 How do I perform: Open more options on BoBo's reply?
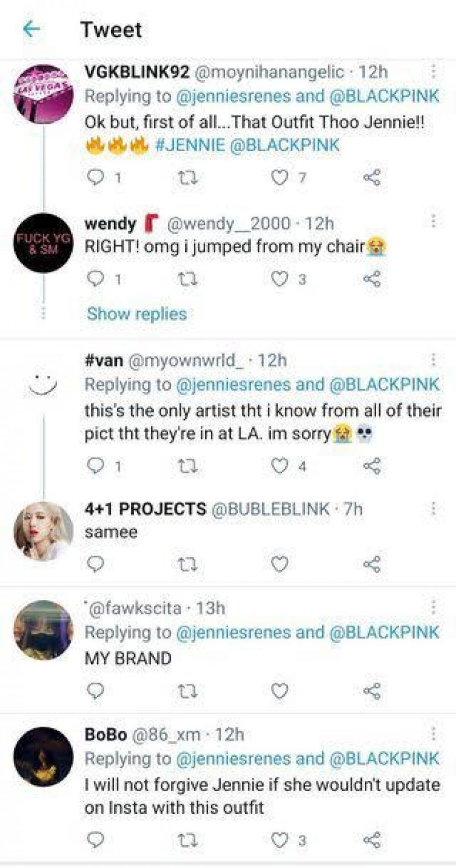pyautogui.click(x=433, y=732)
